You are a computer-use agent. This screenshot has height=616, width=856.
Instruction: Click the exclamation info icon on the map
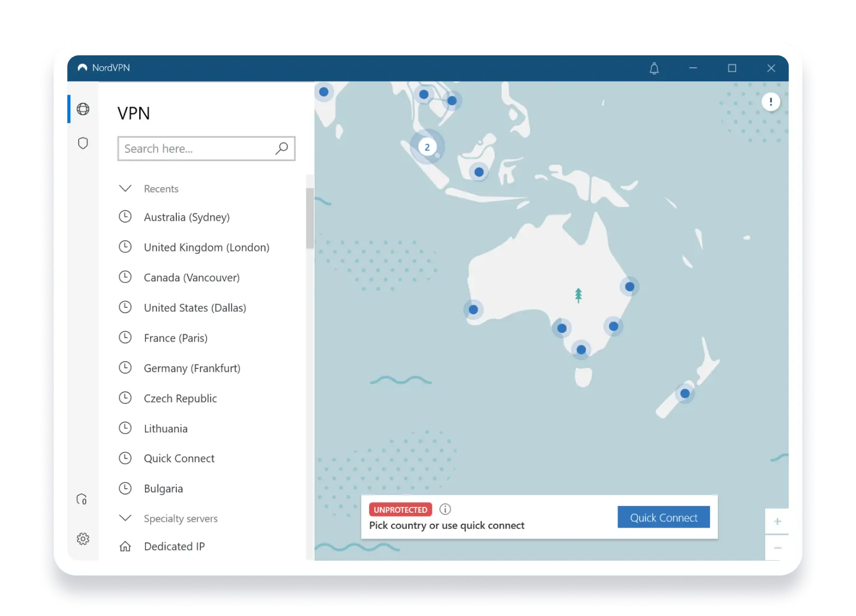coord(770,102)
